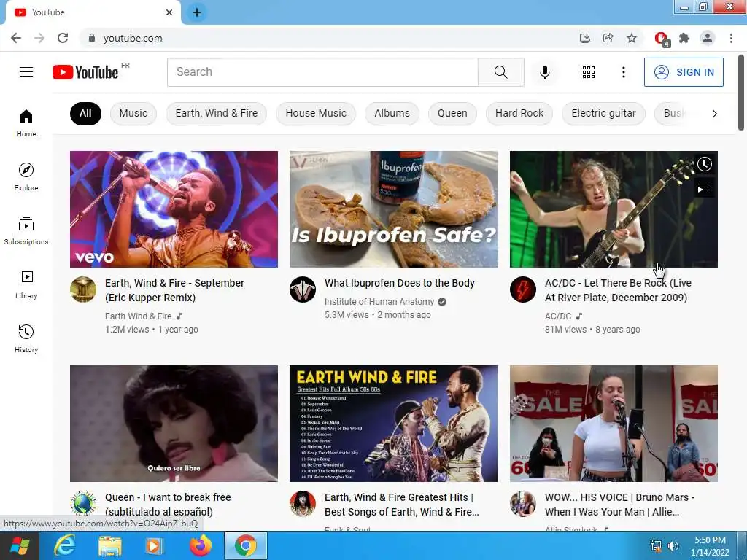Screen dimensions: 747x560
Task: Click Watch later clock on AC/DC thumbnail
Action: point(705,164)
